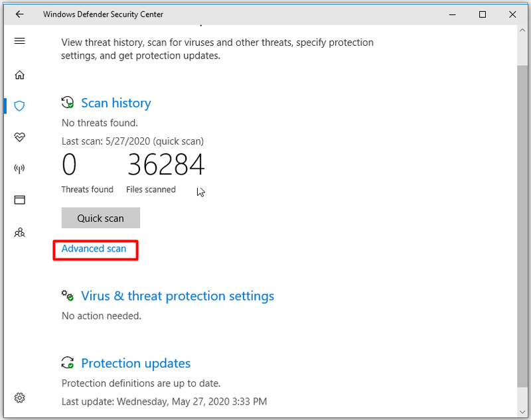Viewport: 531px width, 420px height.
Task: Open App & browser control window icon
Action: pyautogui.click(x=20, y=200)
